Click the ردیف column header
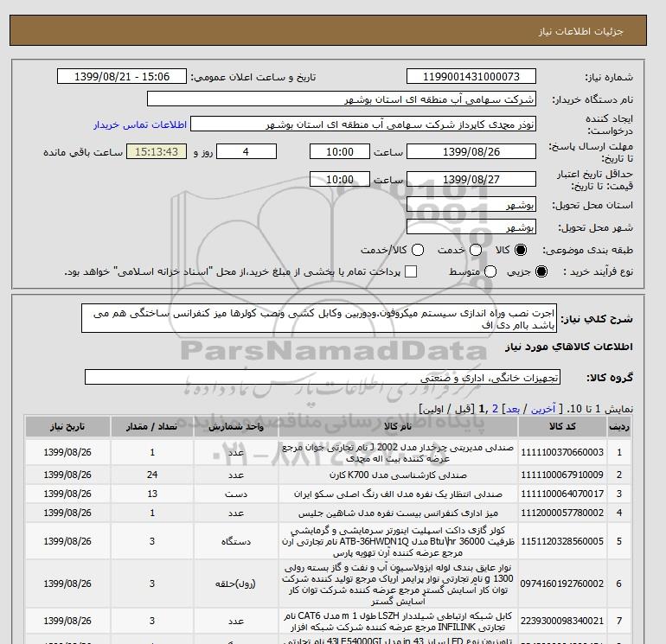 [x=619, y=427]
